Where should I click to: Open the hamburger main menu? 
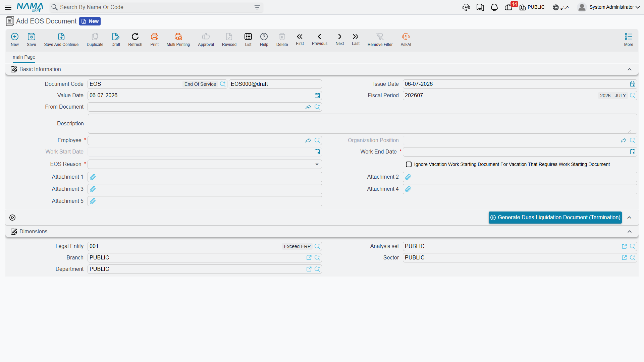[x=8, y=7]
